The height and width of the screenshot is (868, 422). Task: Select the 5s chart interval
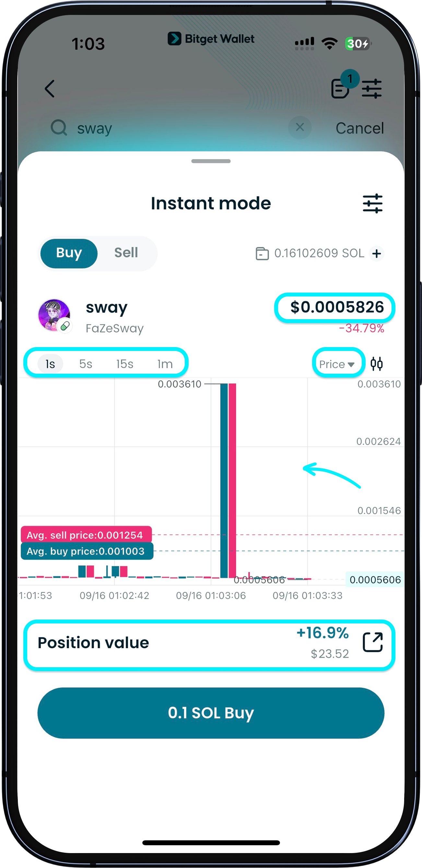[86, 364]
